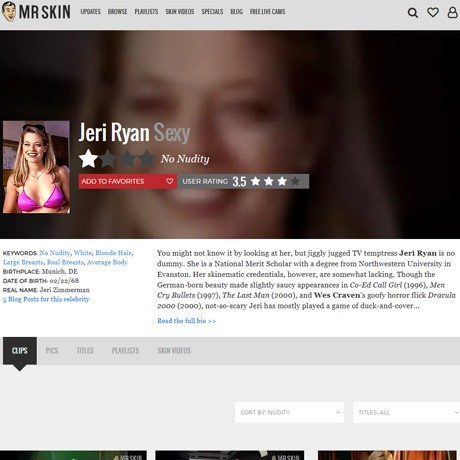Switch to the Pics tab
The image size is (460, 460).
52,351
